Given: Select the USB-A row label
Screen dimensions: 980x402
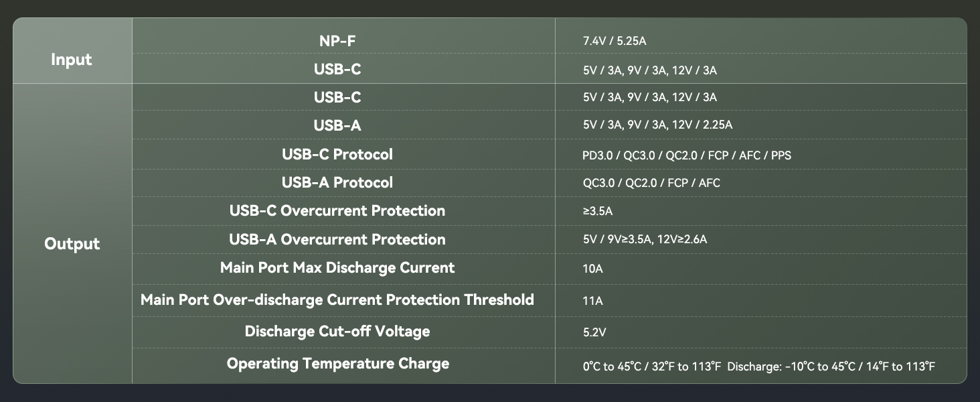Looking at the screenshot, I should [337, 125].
